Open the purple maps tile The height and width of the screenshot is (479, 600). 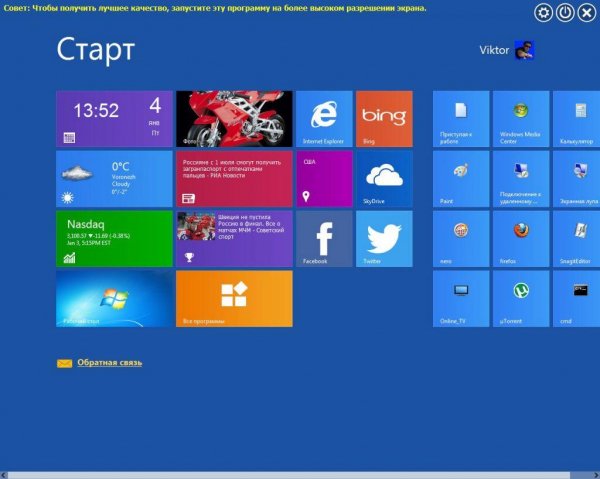(324, 179)
